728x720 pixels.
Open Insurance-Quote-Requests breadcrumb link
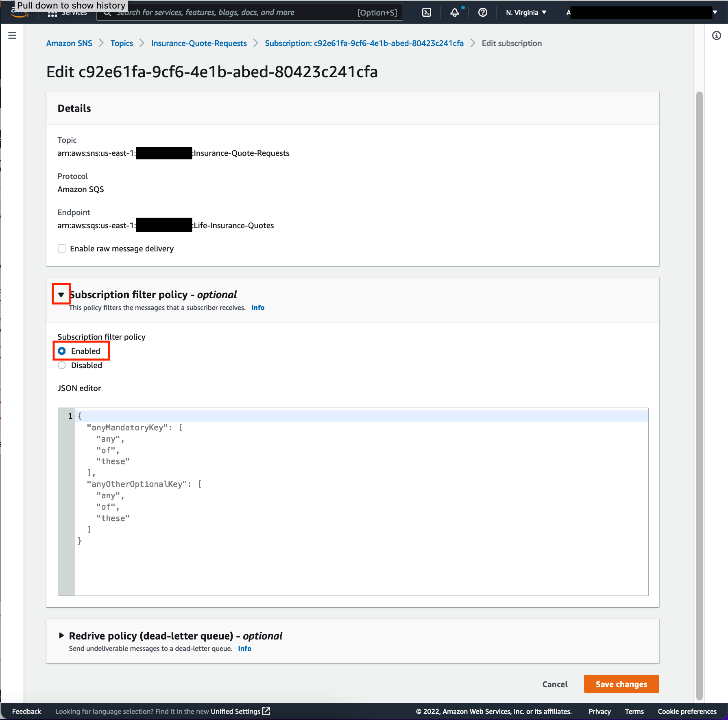coord(199,43)
